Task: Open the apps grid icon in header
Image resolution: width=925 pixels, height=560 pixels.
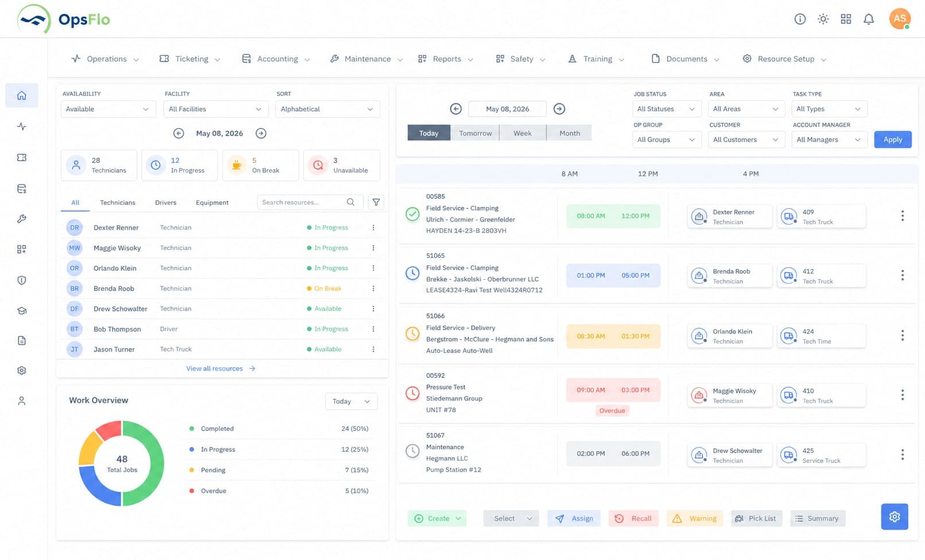Action: click(x=846, y=19)
